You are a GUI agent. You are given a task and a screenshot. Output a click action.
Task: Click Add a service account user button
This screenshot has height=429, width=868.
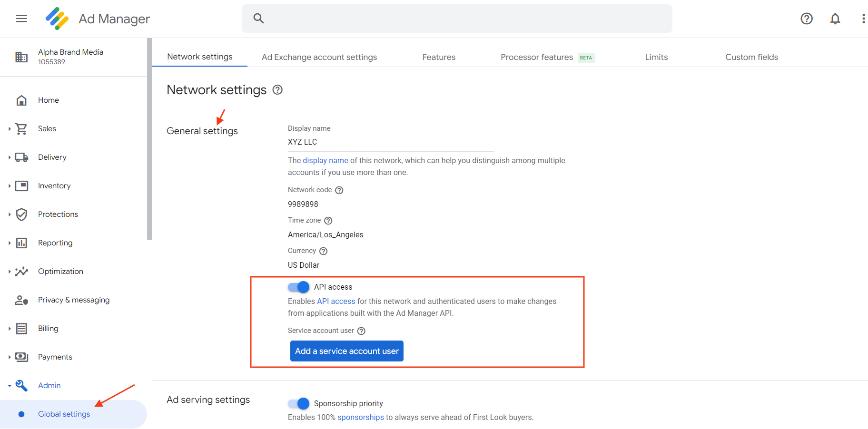coord(347,351)
